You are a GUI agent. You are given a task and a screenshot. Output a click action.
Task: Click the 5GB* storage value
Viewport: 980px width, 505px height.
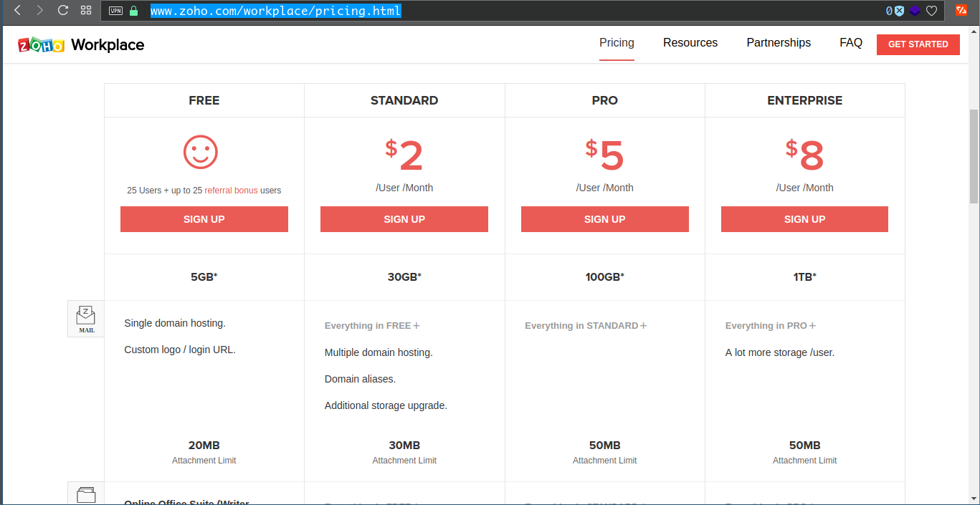pos(204,276)
